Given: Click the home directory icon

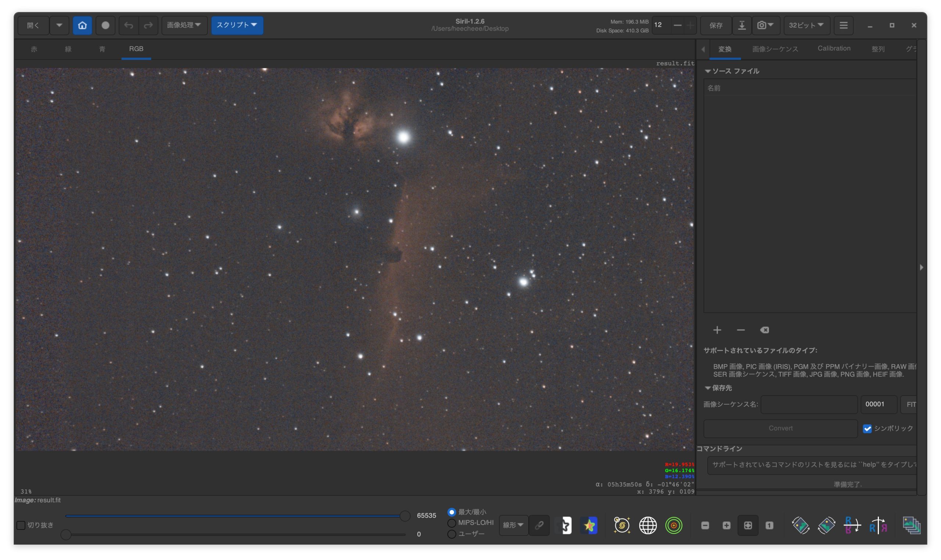Looking at the screenshot, I should pyautogui.click(x=82, y=25).
